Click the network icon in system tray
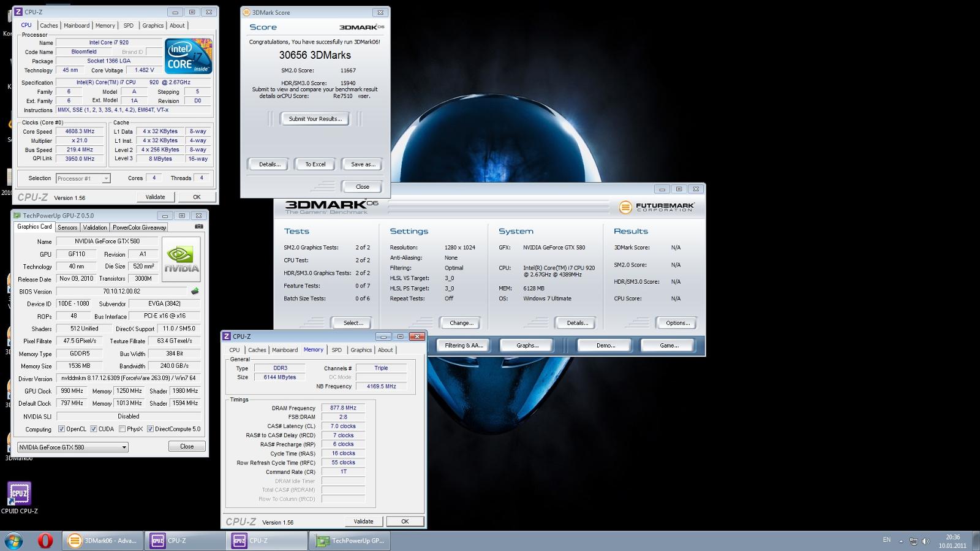The width and height of the screenshot is (980, 551). point(913,541)
